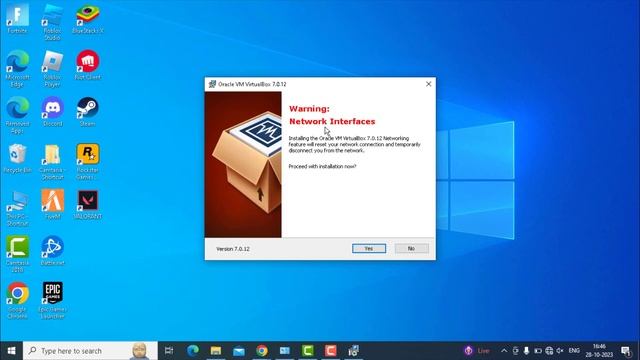Open the Roblox Studio desktop shortcut
This screenshot has height=360, width=640.
pos(52,22)
